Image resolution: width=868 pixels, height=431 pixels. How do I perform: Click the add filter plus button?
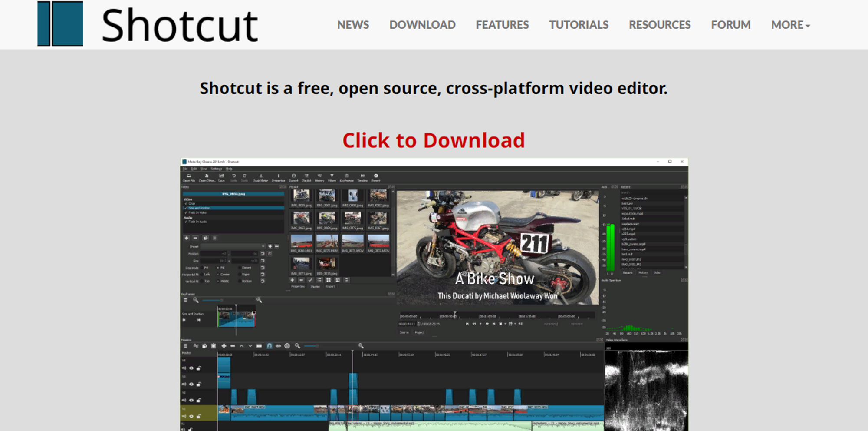pyautogui.click(x=187, y=238)
